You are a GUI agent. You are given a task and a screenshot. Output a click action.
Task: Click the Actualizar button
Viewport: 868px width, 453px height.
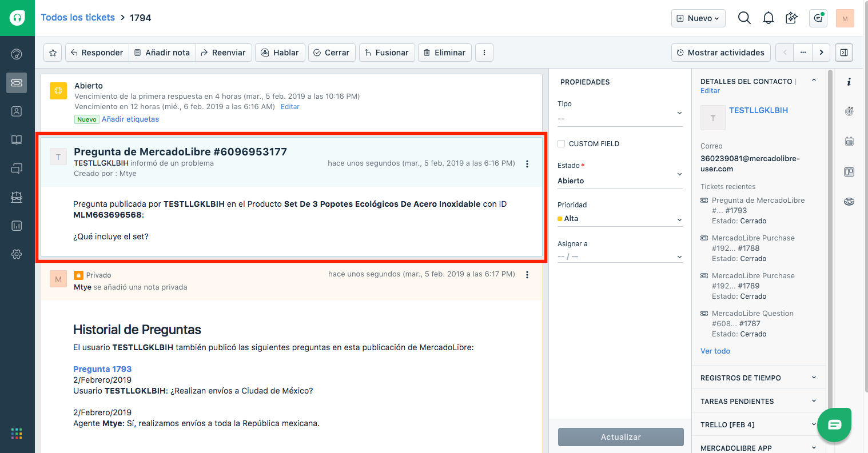tap(621, 437)
